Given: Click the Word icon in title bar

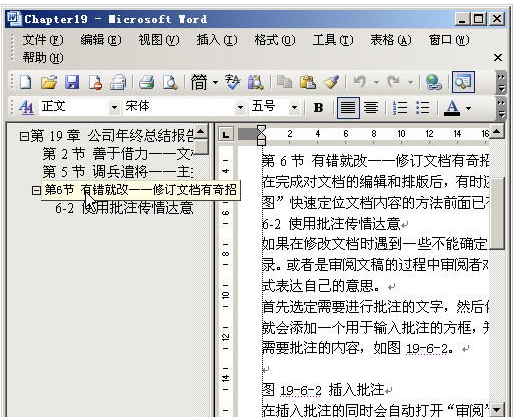Looking at the screenshot, I should [x=14, y=18].
